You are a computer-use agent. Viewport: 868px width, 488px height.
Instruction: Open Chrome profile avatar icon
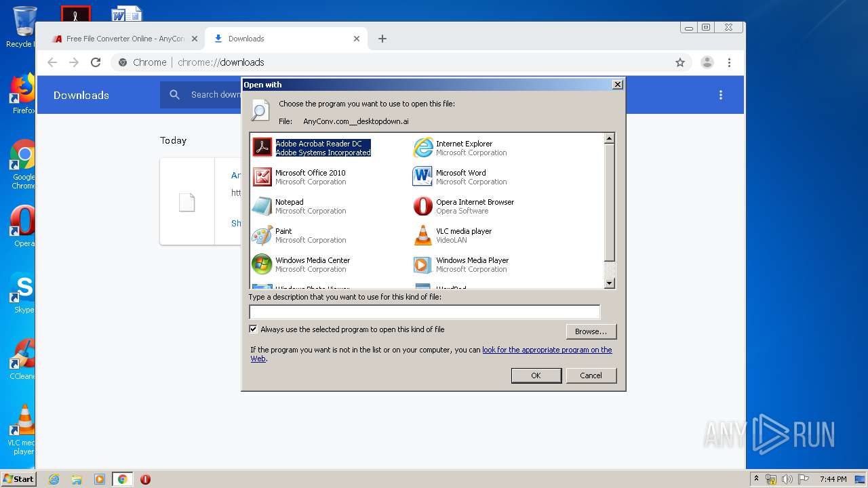[707, 62]
